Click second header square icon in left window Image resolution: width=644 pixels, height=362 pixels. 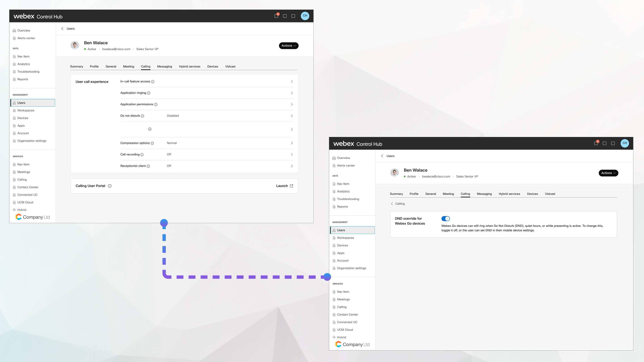pos(285,16)
